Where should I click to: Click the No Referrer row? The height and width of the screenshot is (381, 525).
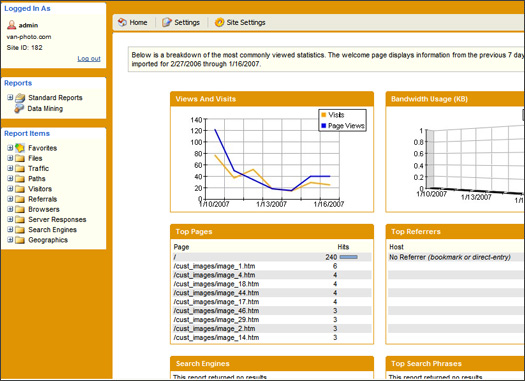point(456,257)
